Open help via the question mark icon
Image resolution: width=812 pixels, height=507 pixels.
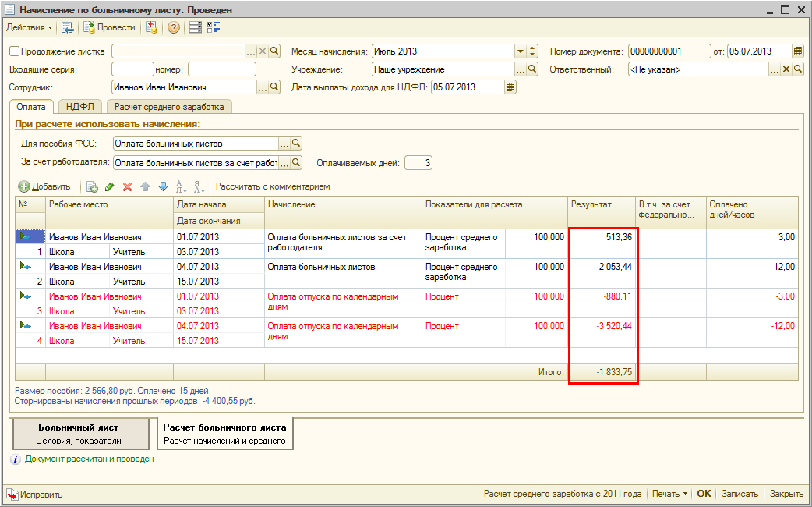coord(173,27)
